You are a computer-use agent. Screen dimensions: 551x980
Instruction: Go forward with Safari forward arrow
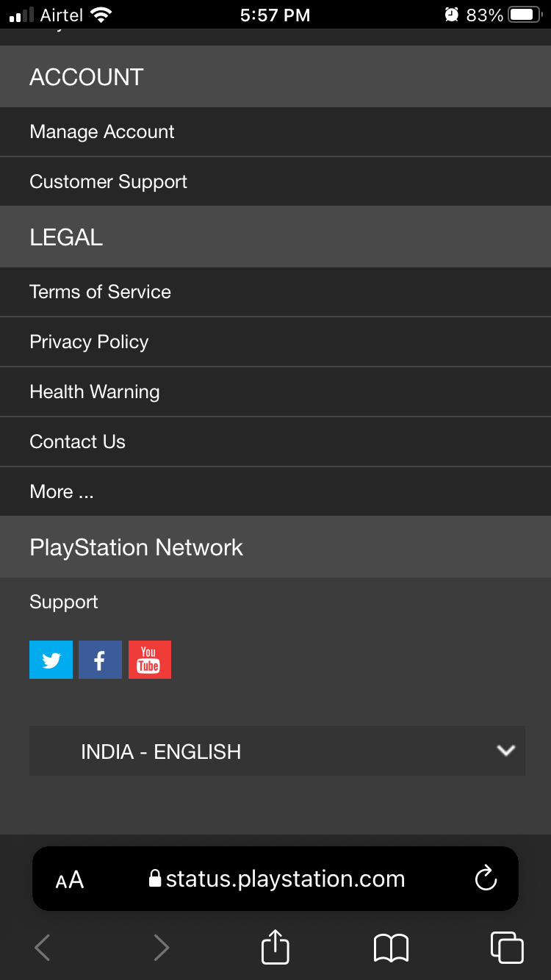(x=161, y=947)
